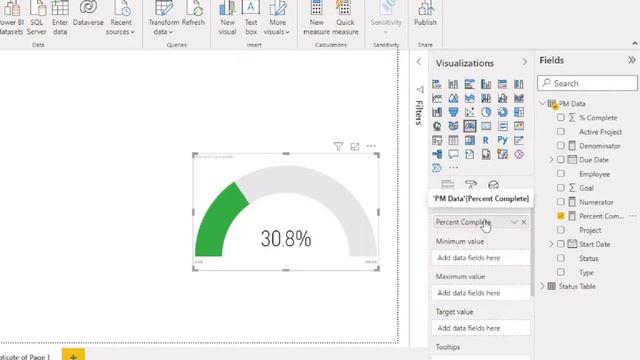Select the Table visual
The height and width of the screenshot is (360, 640).
tap(453, 140)
